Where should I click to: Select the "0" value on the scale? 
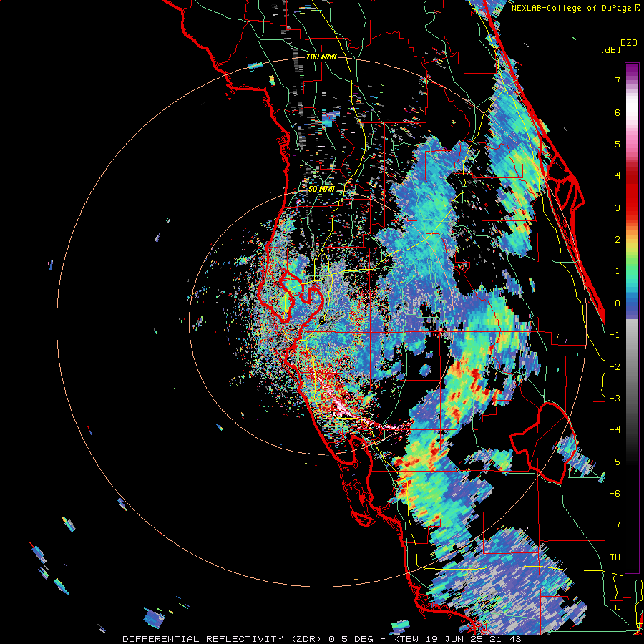coord(618,303)
